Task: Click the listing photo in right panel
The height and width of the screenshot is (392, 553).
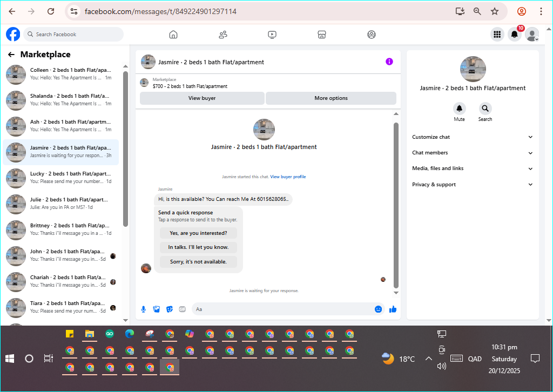Action: 473,69
